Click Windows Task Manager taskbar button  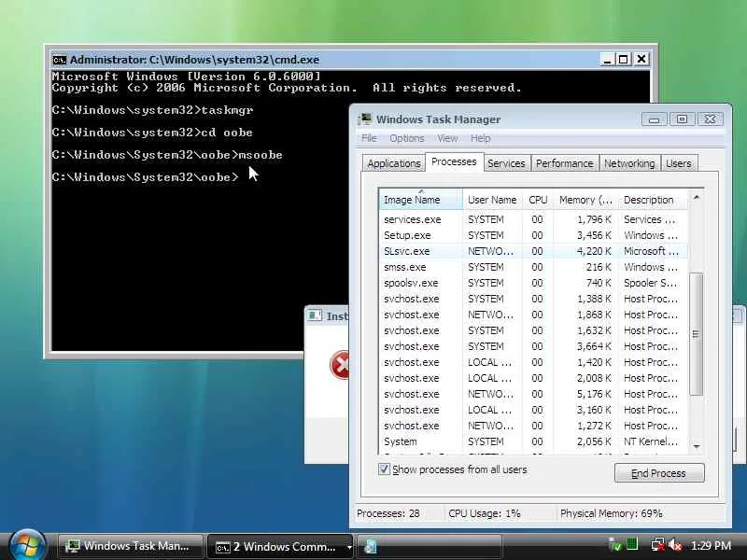130,547
